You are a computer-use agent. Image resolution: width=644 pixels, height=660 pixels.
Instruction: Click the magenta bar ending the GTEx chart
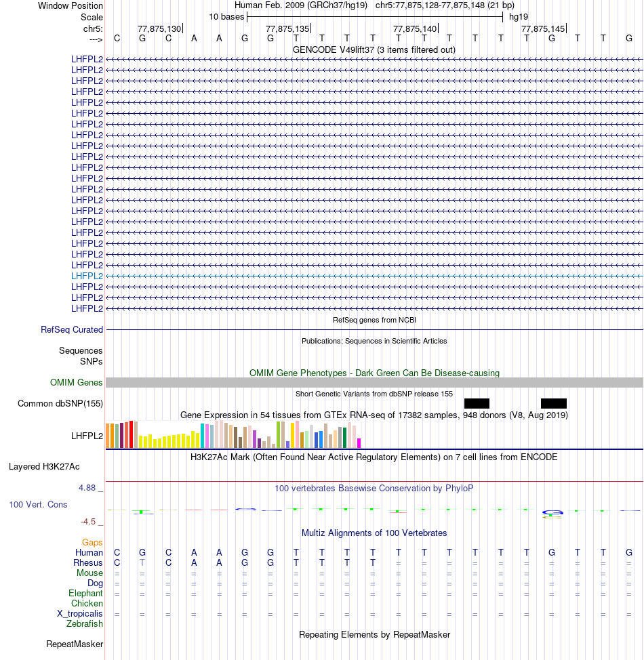(x=359, y=443)
